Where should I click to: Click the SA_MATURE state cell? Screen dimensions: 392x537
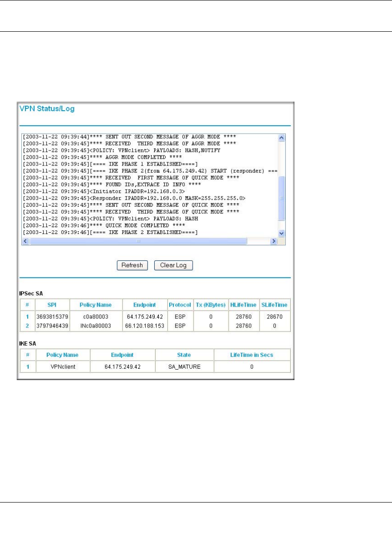click(x=184, y=367)
